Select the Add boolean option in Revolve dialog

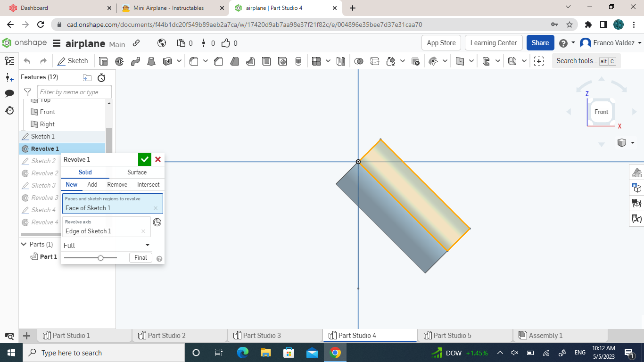coord(92,184)
